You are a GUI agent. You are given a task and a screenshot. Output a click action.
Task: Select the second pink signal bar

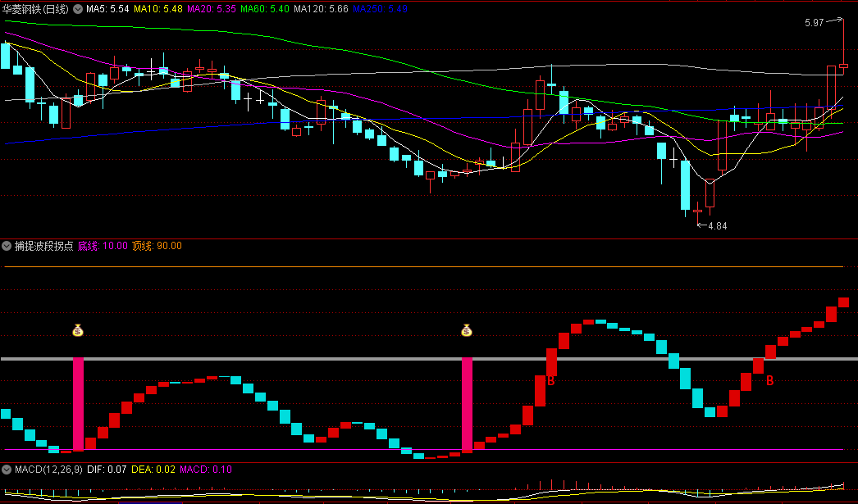(467, 405)
